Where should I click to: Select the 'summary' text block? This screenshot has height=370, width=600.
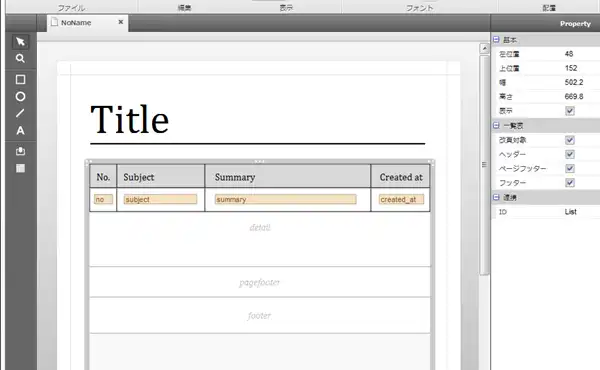(285, 199)
